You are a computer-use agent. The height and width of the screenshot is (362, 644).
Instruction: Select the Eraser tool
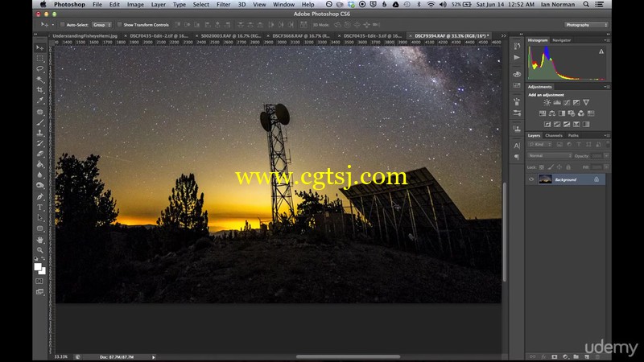pos(39,154)
